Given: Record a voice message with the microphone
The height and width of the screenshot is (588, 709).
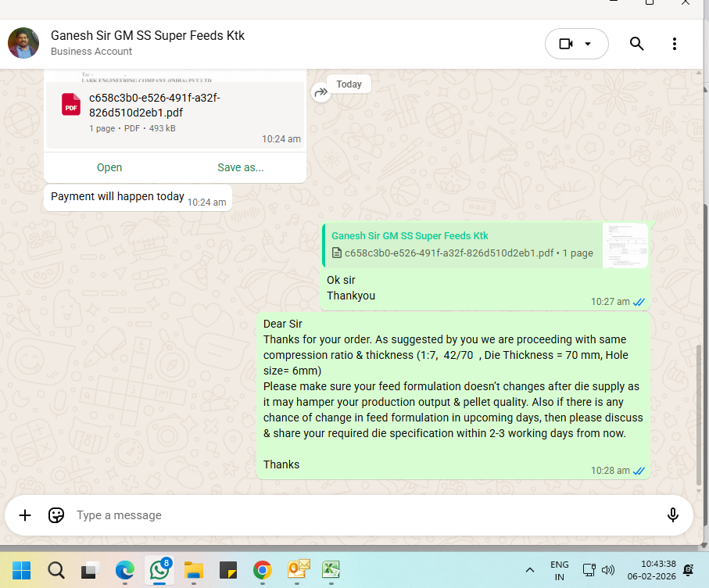Looking at the screenshot, I should point(672,515).
